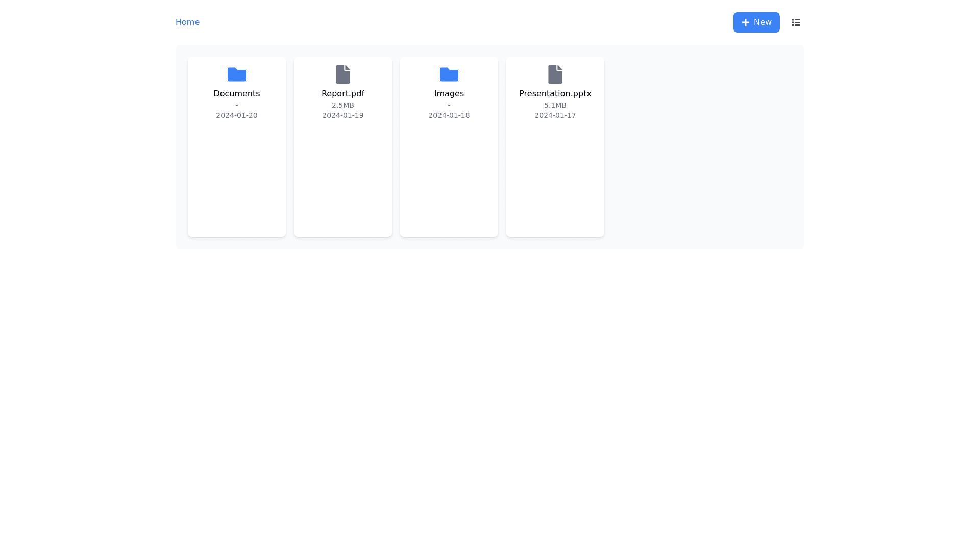The image size is (980, 551).
Task: Click the 2.5MB size label
Action: pos(342,105)
